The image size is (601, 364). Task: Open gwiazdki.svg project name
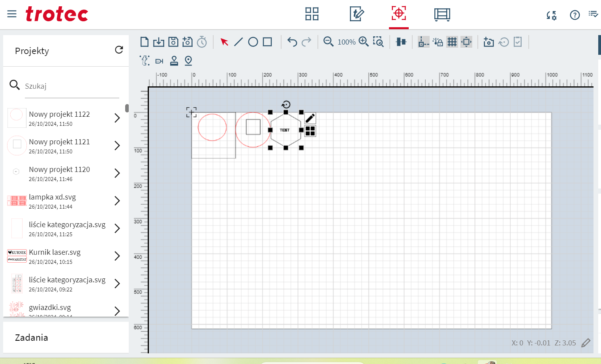tap(50, 308)
